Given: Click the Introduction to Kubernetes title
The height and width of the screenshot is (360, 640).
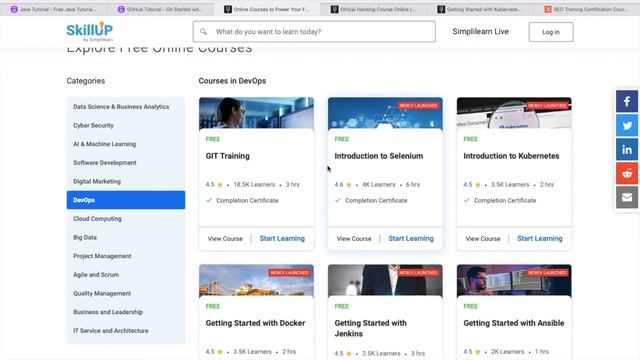Looking at the screenshot, I should tap(511, 156).
